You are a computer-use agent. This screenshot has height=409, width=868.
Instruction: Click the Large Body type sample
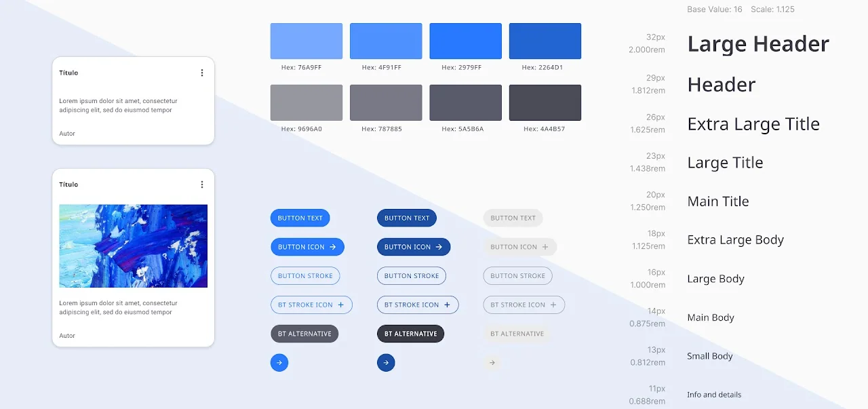point(716,279)
